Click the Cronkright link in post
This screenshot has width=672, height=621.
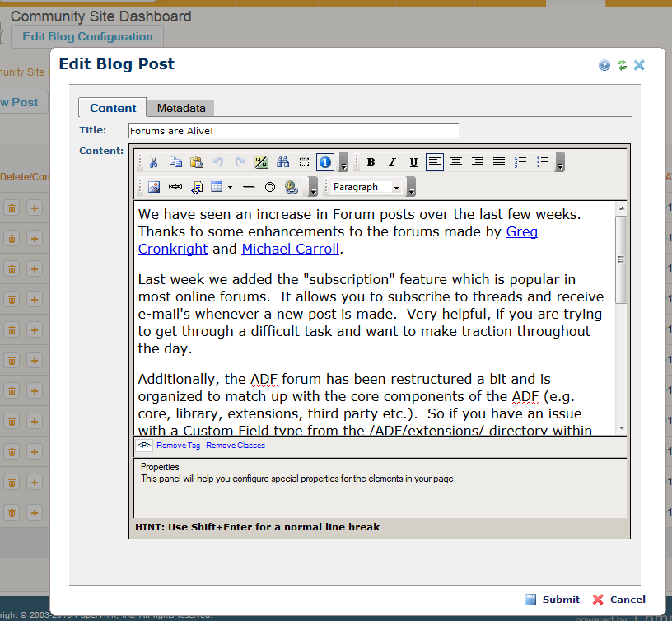point(173,249)
